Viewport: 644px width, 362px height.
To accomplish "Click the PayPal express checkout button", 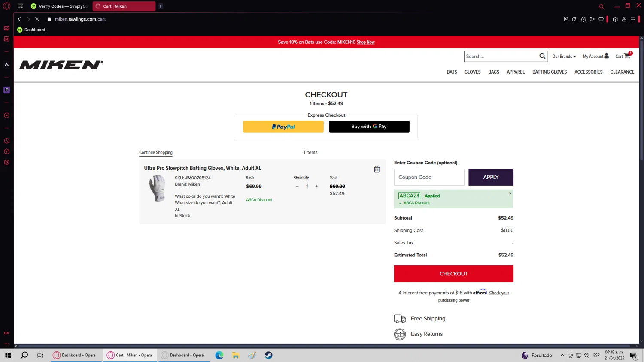I will click(283, 127).
